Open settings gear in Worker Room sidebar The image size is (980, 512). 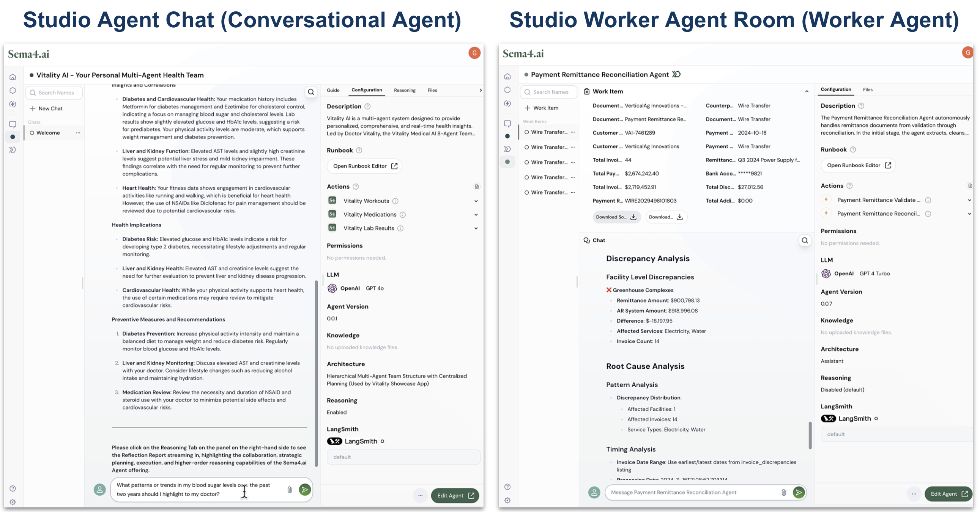pyautogui.click(x=507, y=501)
